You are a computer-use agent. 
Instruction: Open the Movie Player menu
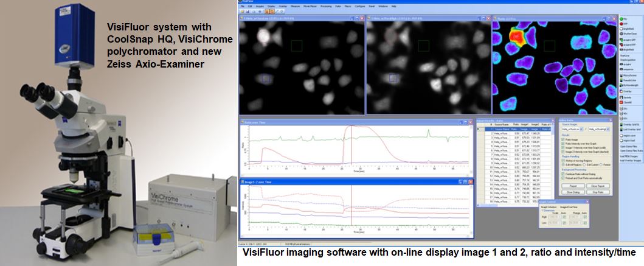point(308,5)
